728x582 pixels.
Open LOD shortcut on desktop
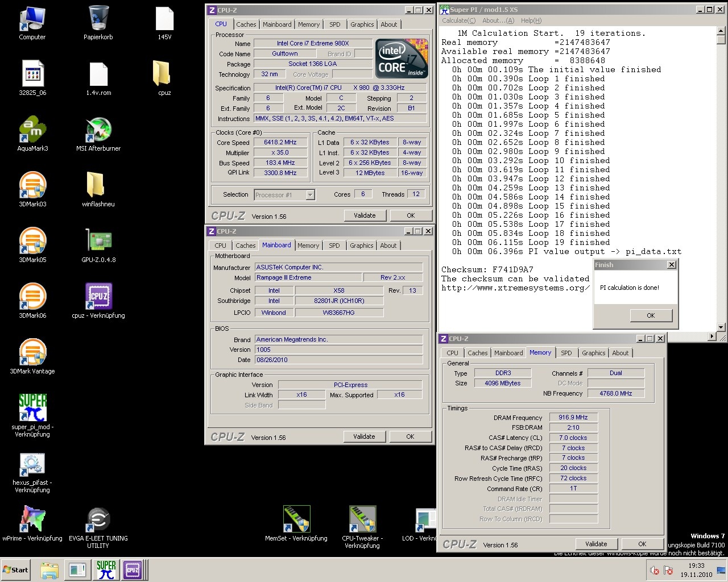pos(421,523)
